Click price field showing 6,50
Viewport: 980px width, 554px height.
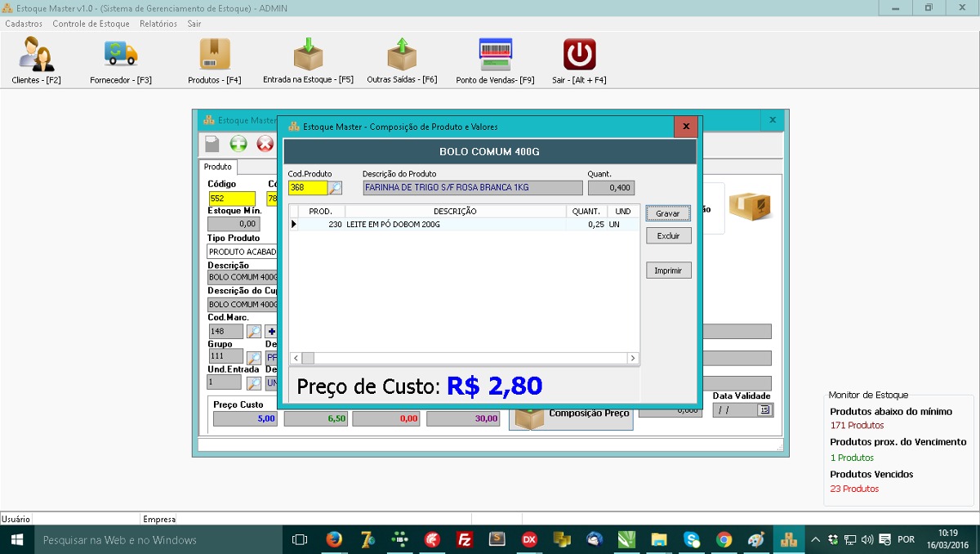(316, 418)
